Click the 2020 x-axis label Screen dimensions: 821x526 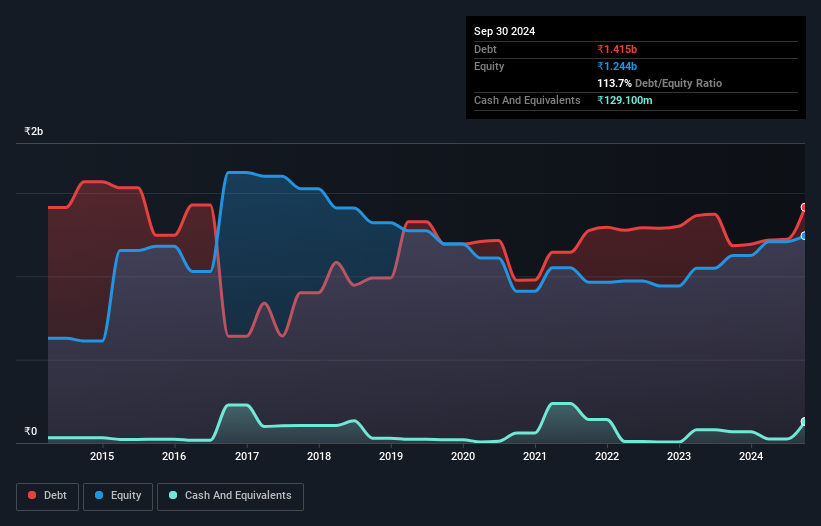point(463,456)
